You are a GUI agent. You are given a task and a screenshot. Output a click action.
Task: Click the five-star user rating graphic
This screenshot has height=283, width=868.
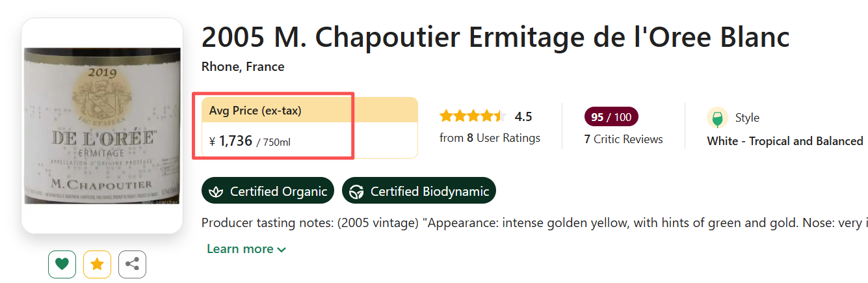click(472, 117)
